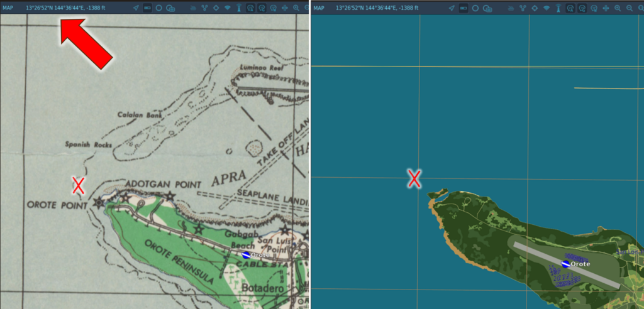
Task: Click the signal waves icon in right toolbar
Action: coord(547,8)
